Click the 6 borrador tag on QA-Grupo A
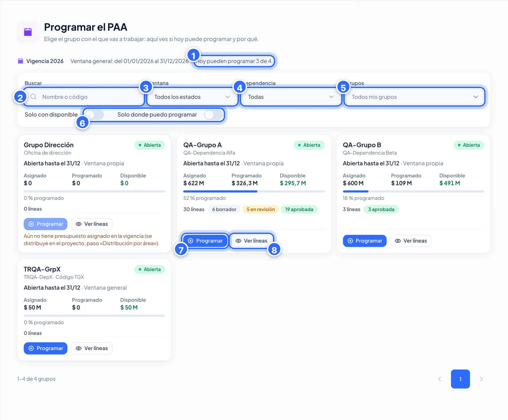The height and width of the screenshot is (420, 508). 224,209
